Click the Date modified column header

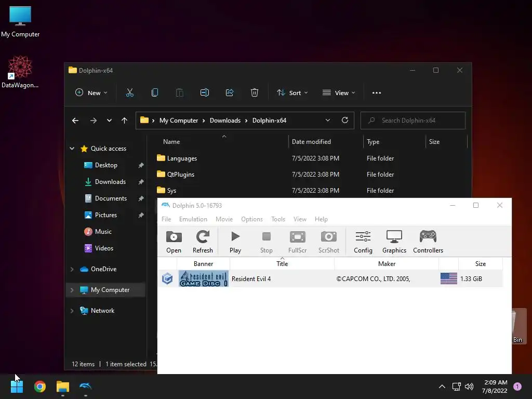click(x=325, y=142)
